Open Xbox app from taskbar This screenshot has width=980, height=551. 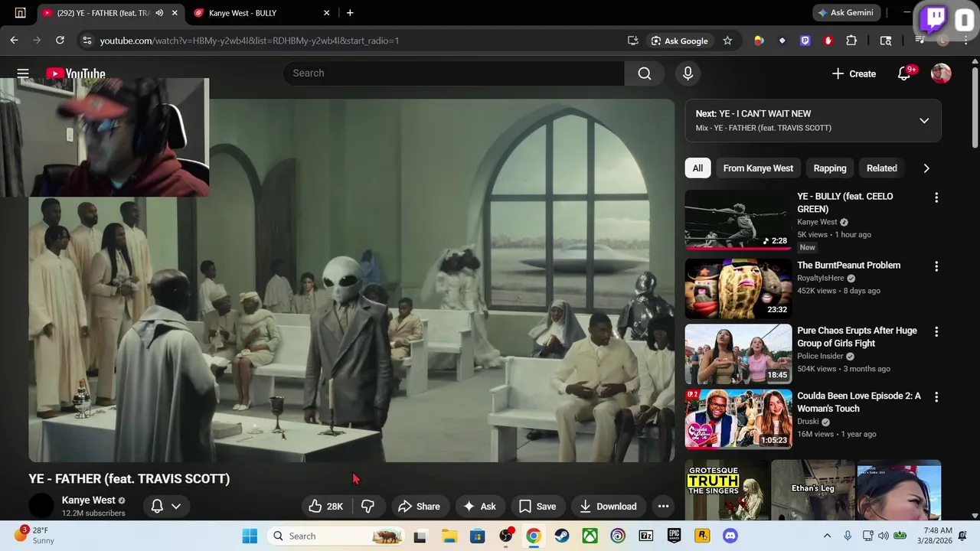click(x=590, y=536)
